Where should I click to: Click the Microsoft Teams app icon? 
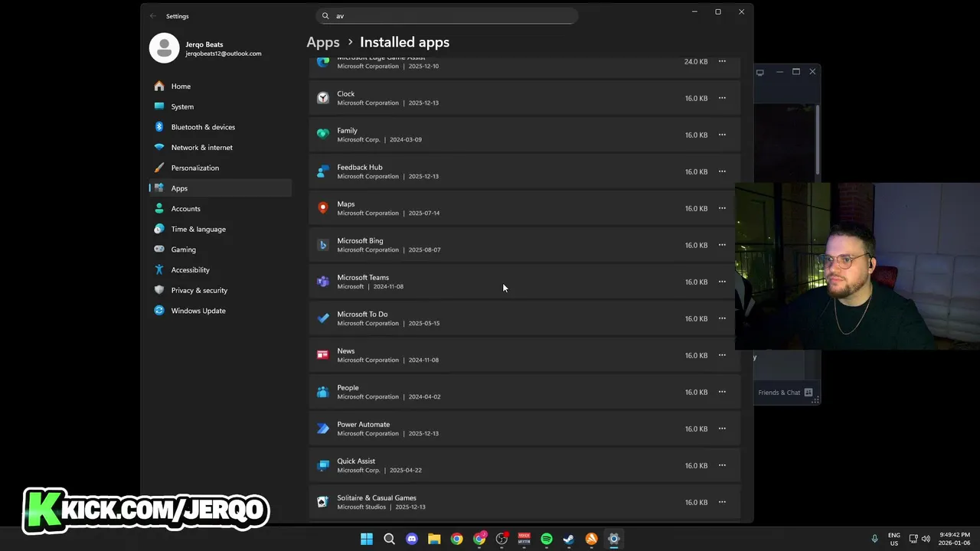click(x=323, y=282)
